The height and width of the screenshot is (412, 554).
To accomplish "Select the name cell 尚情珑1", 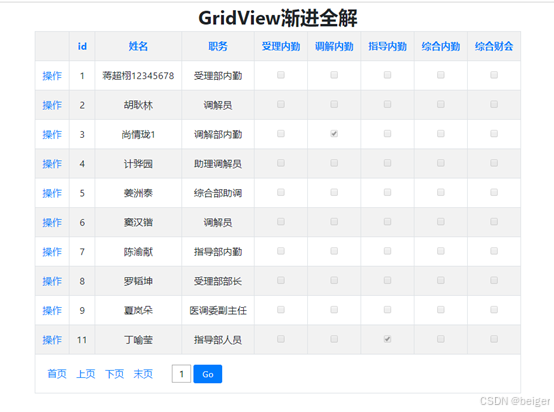I will point(138,134).
